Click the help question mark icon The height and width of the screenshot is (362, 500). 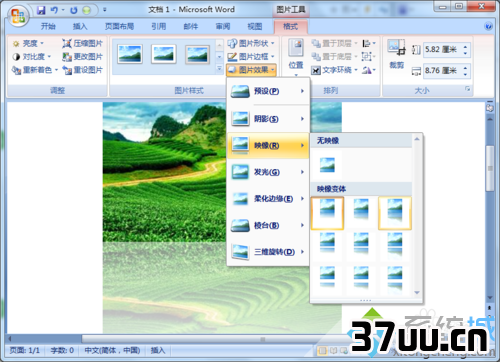(x=488, y=26)
